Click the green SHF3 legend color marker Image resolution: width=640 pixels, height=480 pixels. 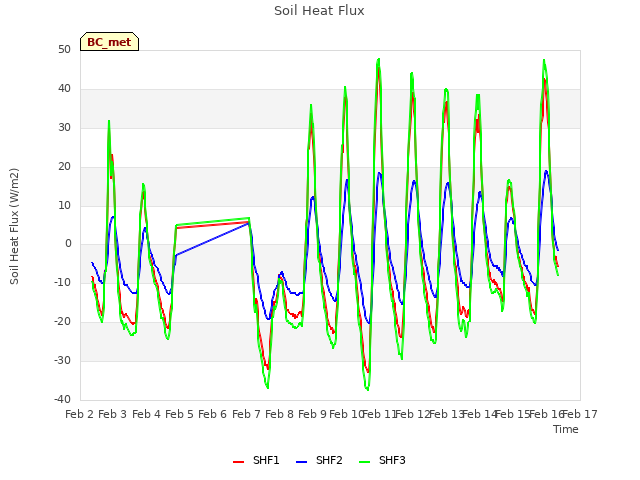click(364, 462)
